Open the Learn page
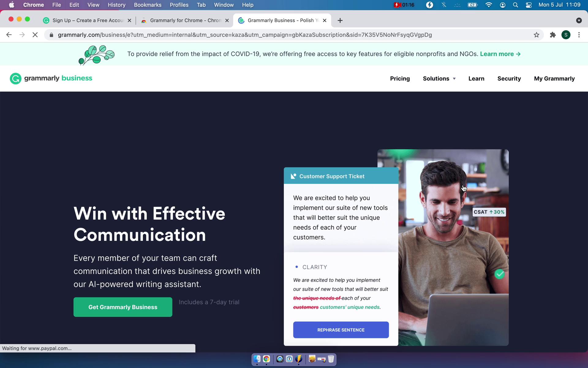The image size is (588, 368). [476, 79]
